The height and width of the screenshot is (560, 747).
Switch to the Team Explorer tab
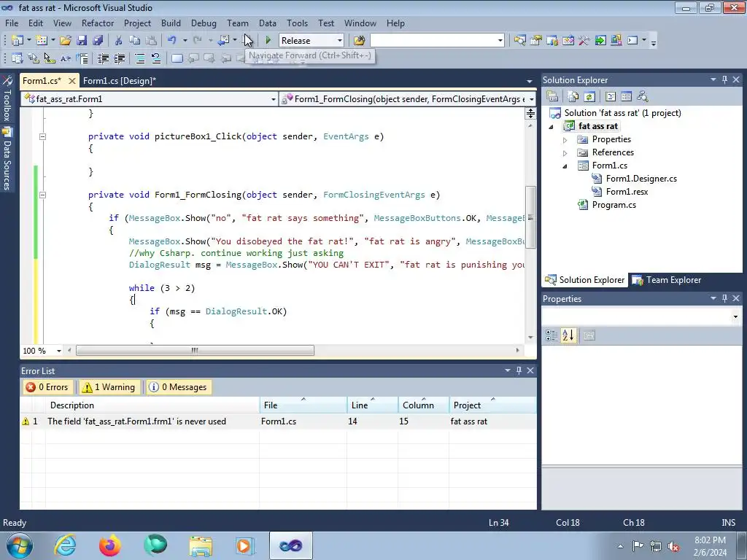pyautogui.click(x=667, y=280)
